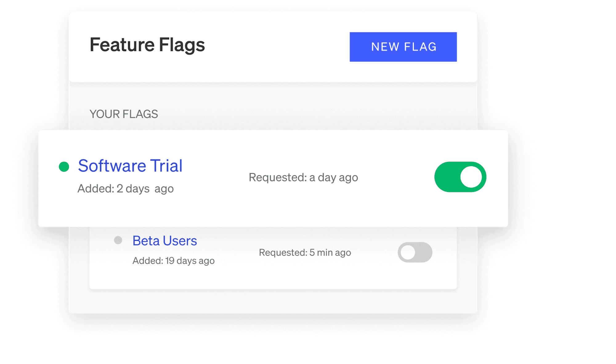The image size is (616, 364).
Task: Click the green status dot beside Software Trial
Action: pyautogui.click(x=64, y=166)
